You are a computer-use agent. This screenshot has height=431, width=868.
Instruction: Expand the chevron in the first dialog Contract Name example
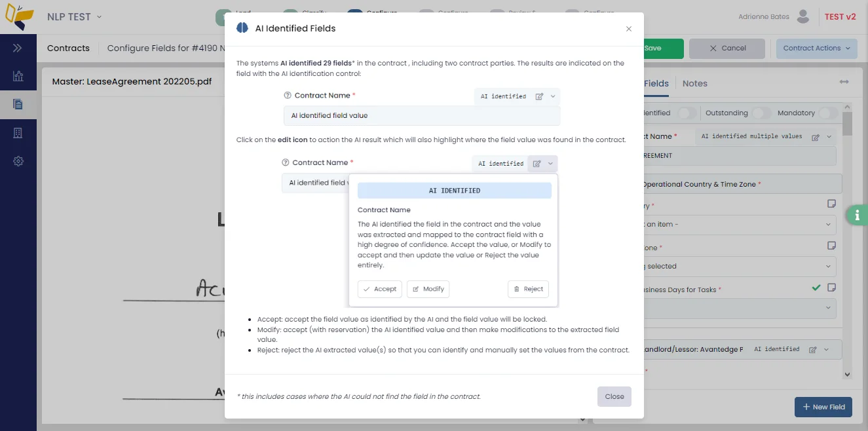tap(553, 96)
